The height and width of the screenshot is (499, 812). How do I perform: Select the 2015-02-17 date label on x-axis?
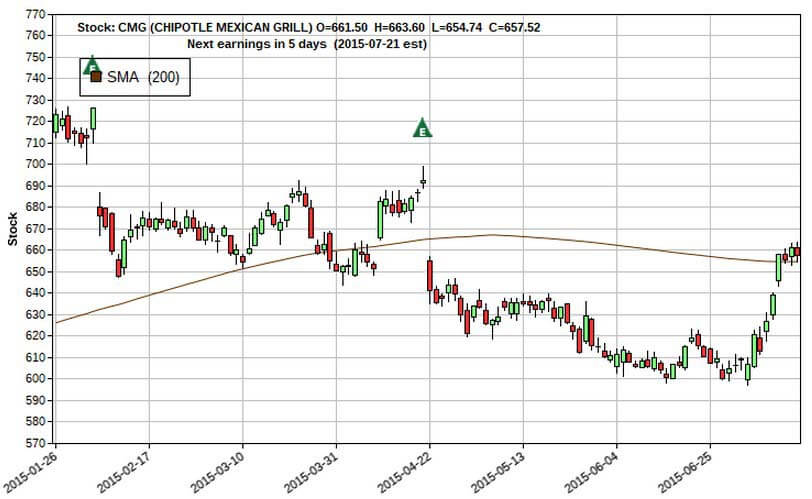pos(123,471)
